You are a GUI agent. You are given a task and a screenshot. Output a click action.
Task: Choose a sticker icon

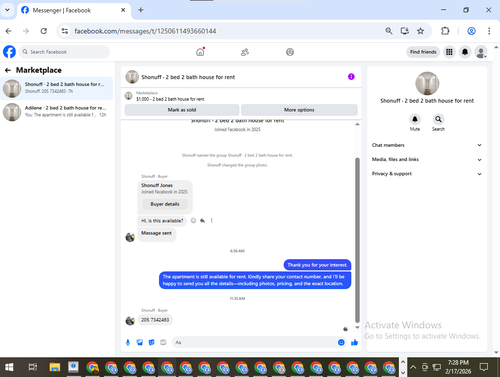(151, 342)
